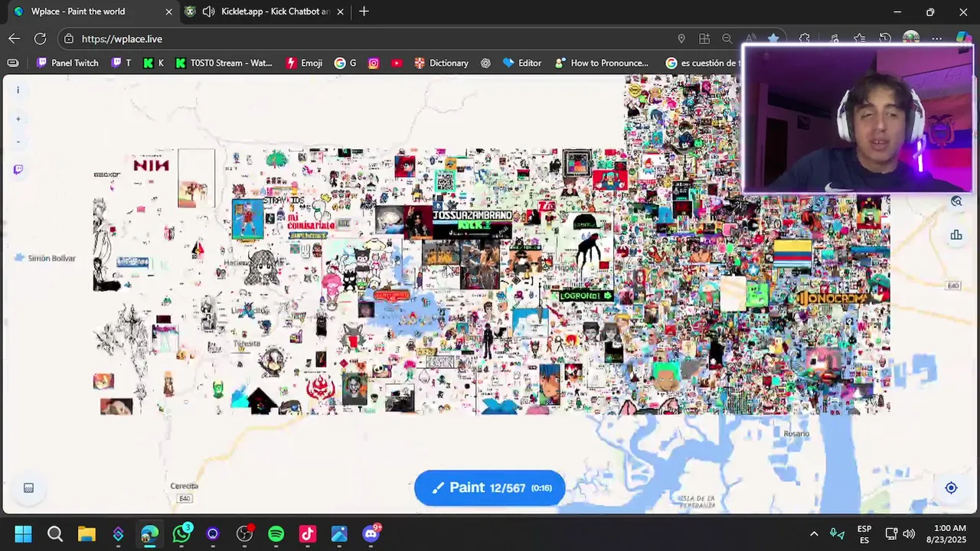Mute the Kicklet.app tab audio icon
Viewport: 980px width, 551px height.
pos(208,11)
